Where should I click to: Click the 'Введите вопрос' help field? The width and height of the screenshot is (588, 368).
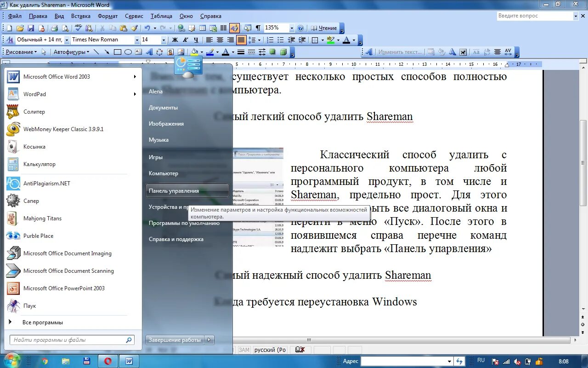pos(535,16)
